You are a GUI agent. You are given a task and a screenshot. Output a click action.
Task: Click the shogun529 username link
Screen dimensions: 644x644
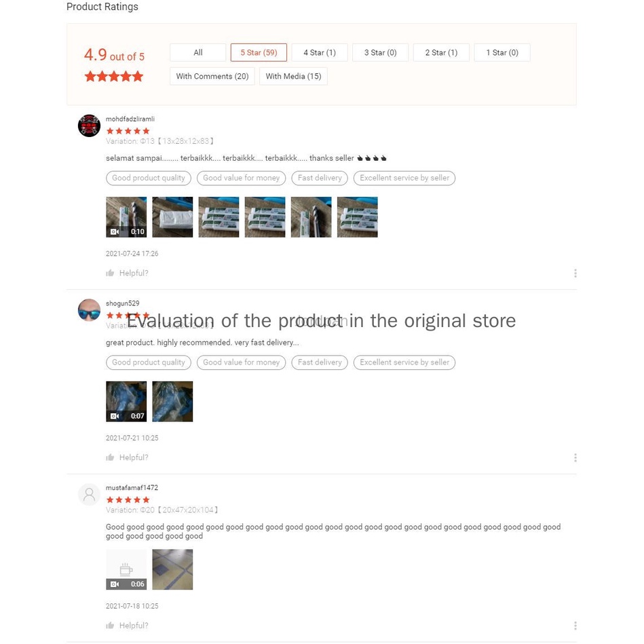pos(122,303)
